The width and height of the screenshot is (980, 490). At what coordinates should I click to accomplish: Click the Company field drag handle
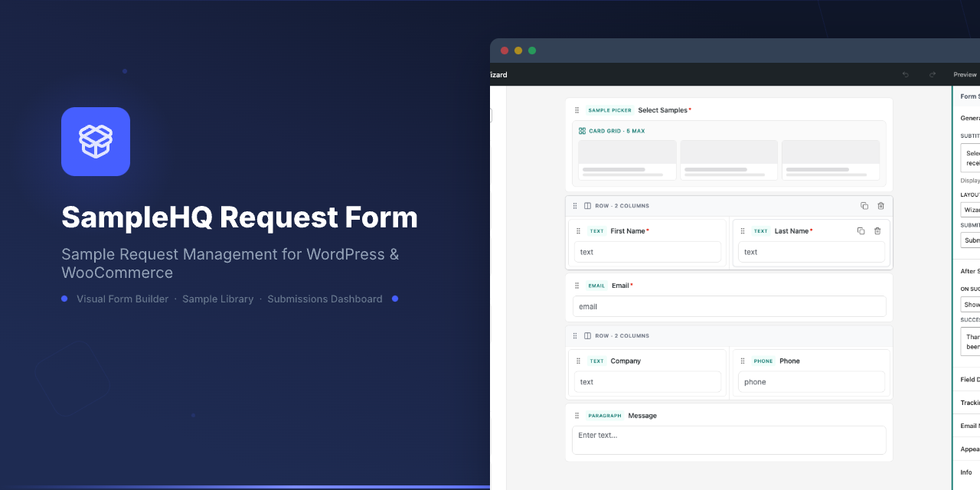pos(578,361)
